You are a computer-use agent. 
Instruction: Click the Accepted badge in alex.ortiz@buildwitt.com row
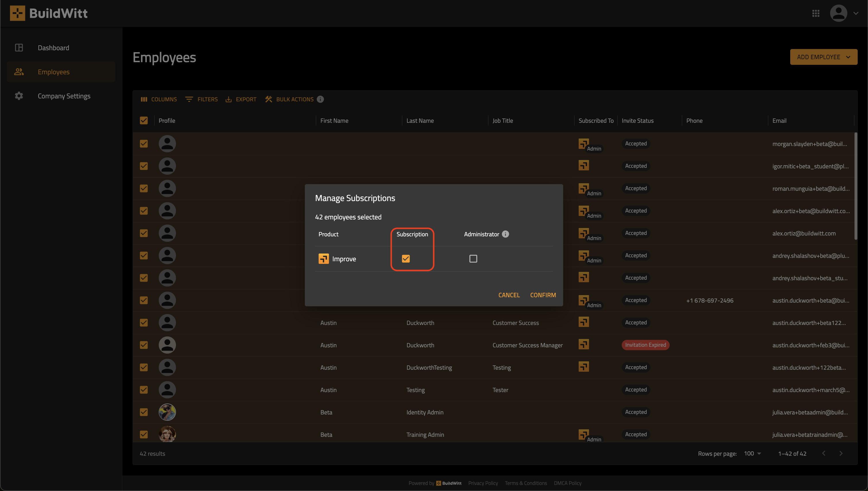[636, 233]
